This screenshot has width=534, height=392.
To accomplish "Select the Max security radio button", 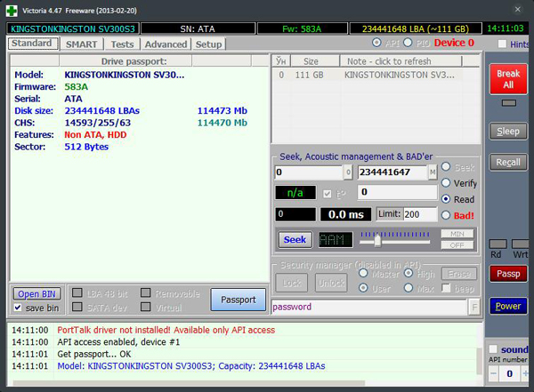I will pos(409,288).
